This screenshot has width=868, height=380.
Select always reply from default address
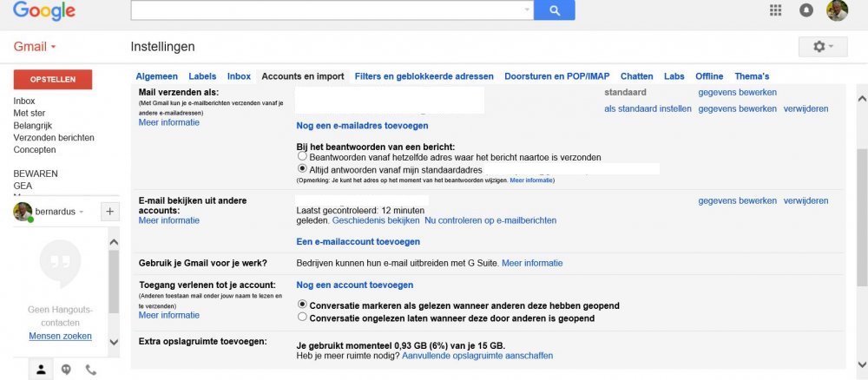click(302, 168)
